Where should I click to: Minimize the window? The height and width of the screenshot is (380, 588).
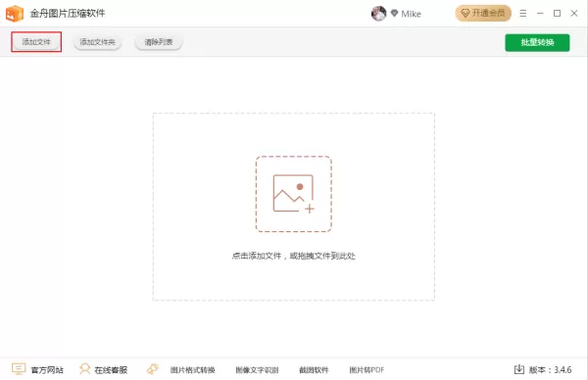coord(540,14)
